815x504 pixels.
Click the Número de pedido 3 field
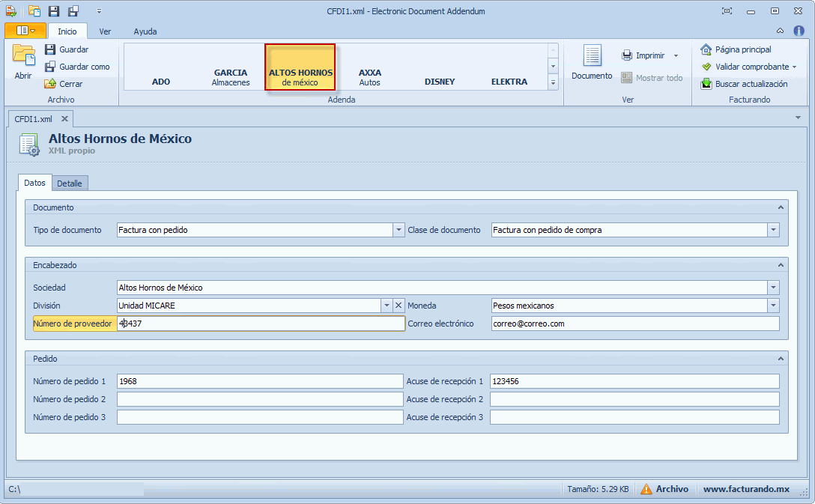point(260,416)
